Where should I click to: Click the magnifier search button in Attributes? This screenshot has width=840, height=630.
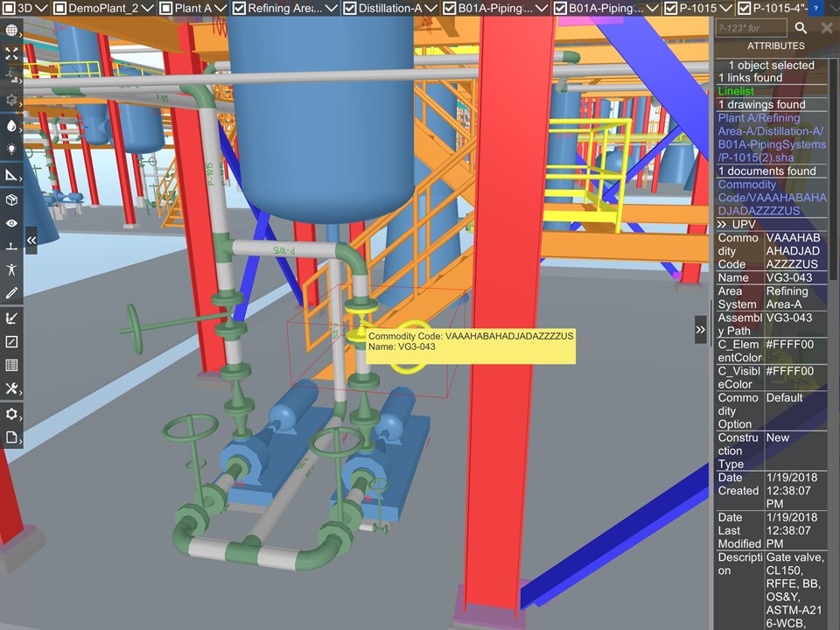(x=801, y=28)
